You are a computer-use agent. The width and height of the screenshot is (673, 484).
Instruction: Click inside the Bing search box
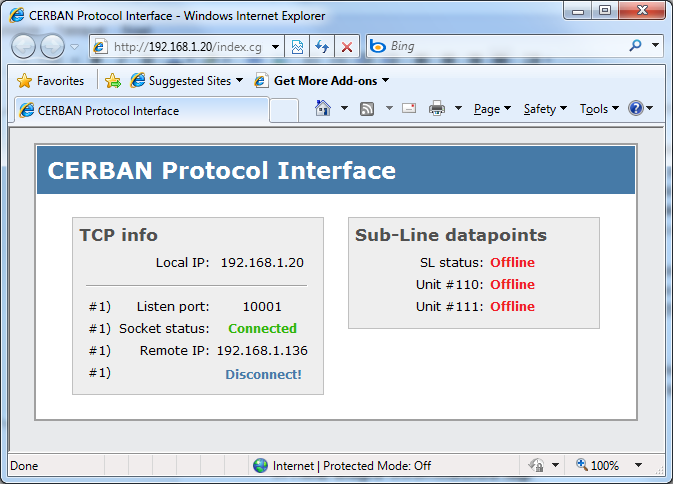[x=500, y=46]
